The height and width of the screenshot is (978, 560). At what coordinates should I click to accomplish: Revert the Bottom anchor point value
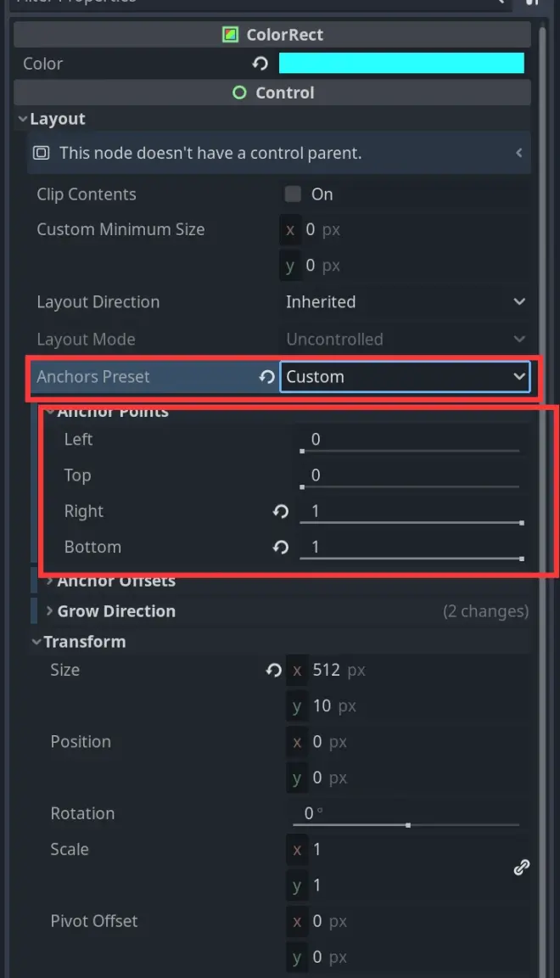[281, 548]
